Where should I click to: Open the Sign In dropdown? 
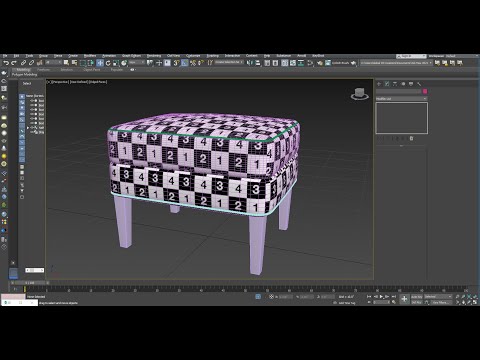[411, 56]
